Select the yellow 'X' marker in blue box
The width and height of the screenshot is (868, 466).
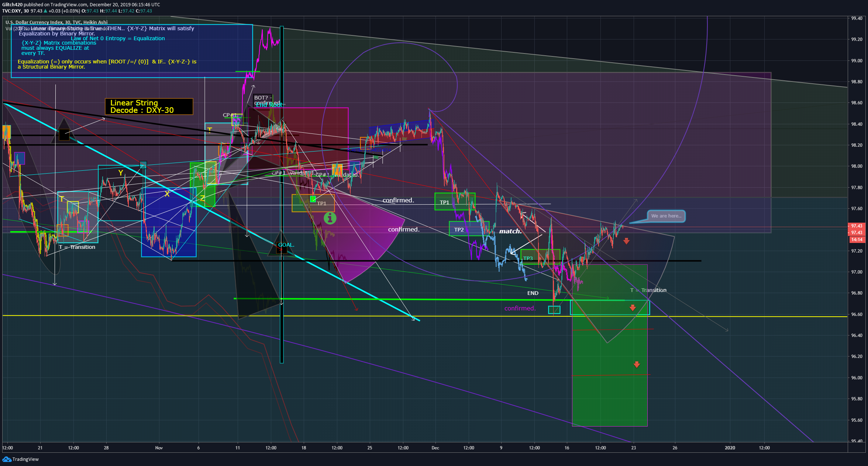pyautogui.click(x=167, y=194)
